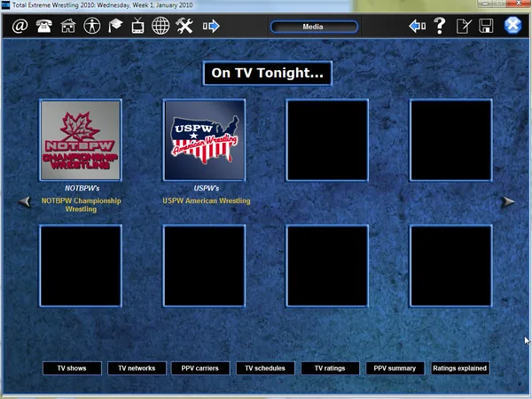Click the next page grey right arrow
This screenshot has width=532, height=399.
(508, 202)
